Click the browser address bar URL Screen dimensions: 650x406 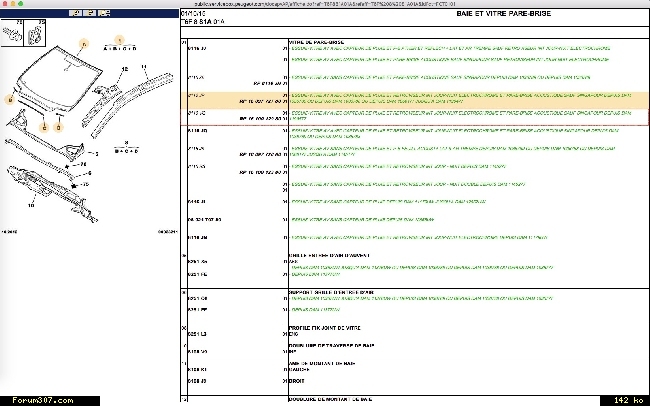point(325,4)
